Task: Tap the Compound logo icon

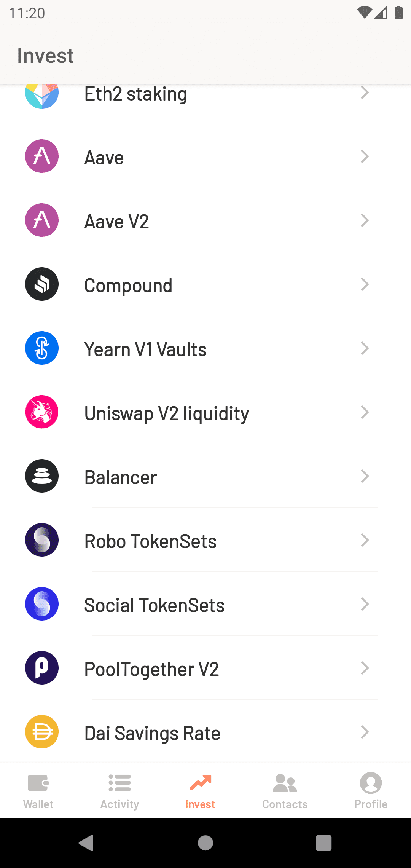Action: (42, 284)
